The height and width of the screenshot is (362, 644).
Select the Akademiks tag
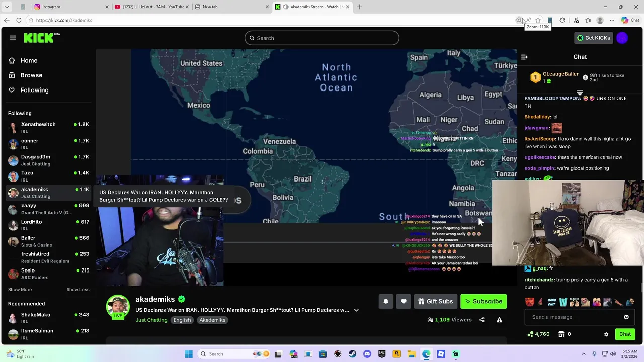click(x=212, y=320)
